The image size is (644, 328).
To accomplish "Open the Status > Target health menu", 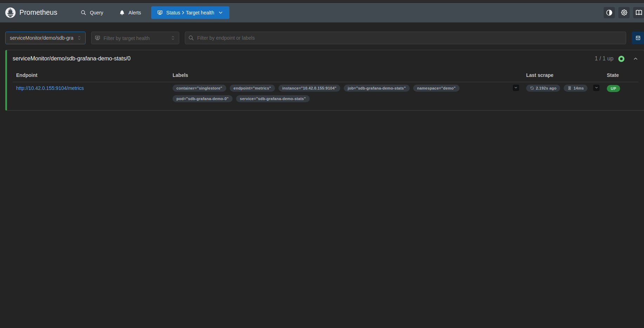I will coord(190,13).
